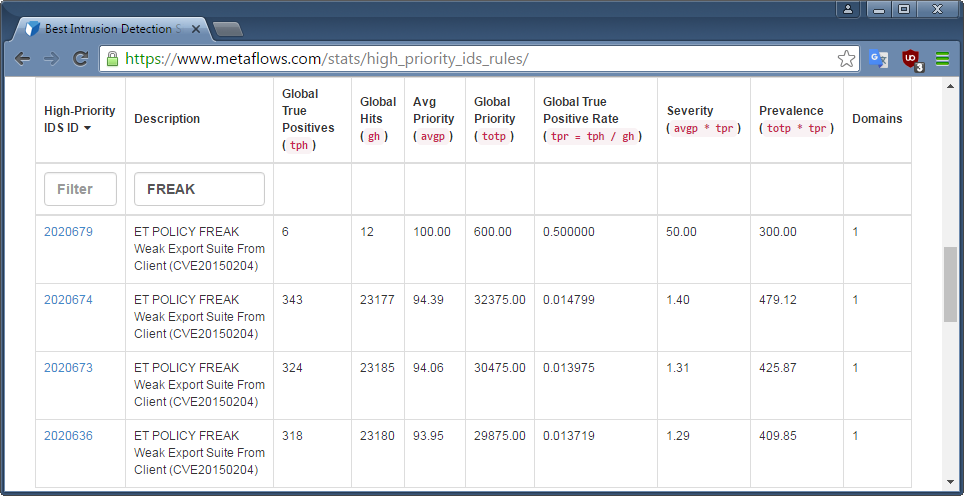Select the description text for rule 2020679
964x496 pixels.
199,249
